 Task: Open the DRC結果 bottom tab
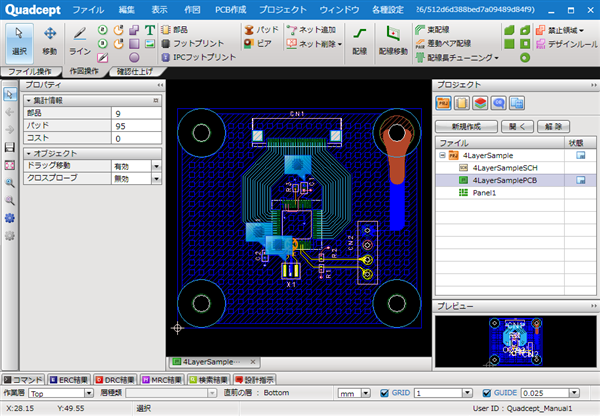(x=115, y=380)
